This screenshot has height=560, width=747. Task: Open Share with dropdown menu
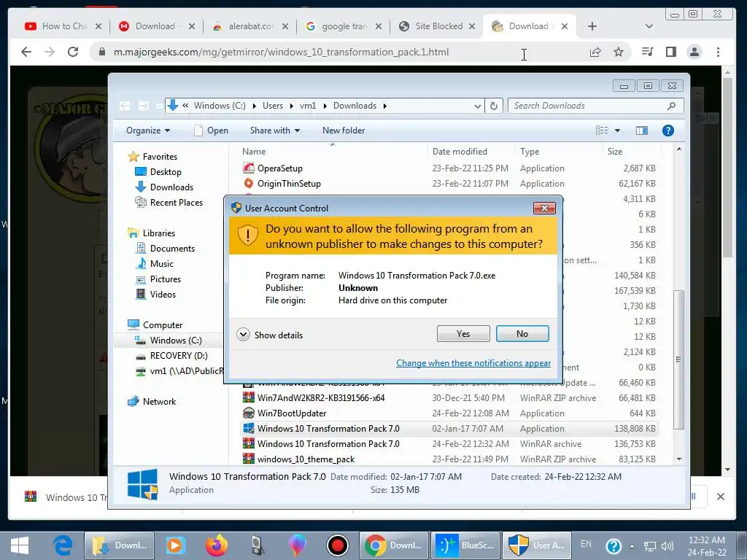click(x=275, y=131)
